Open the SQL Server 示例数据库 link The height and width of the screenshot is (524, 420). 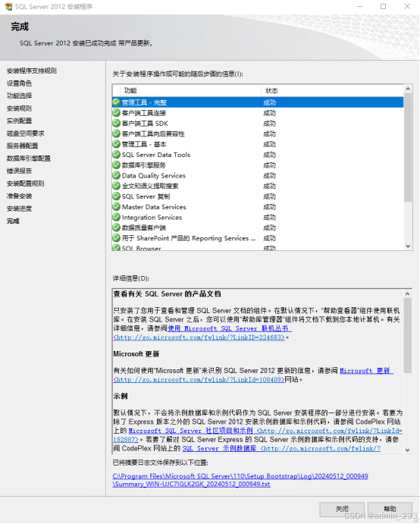click(x=220, y=448)
